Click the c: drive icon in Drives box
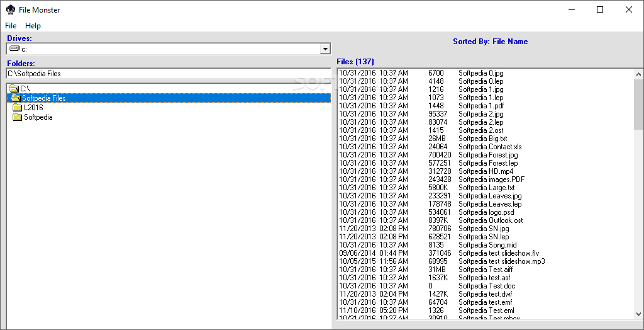This screenshot has height=330, width=644. (x=14, y=49)
